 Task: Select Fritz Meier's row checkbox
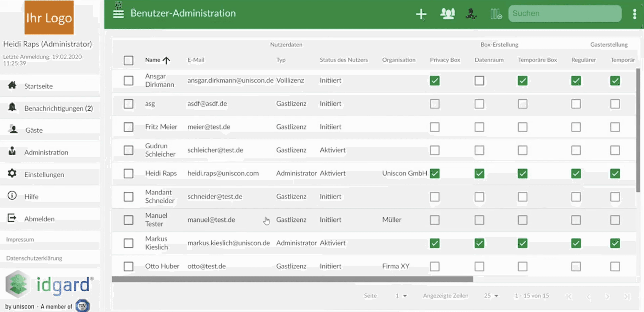pyautogui.click(x=128, y=127)
